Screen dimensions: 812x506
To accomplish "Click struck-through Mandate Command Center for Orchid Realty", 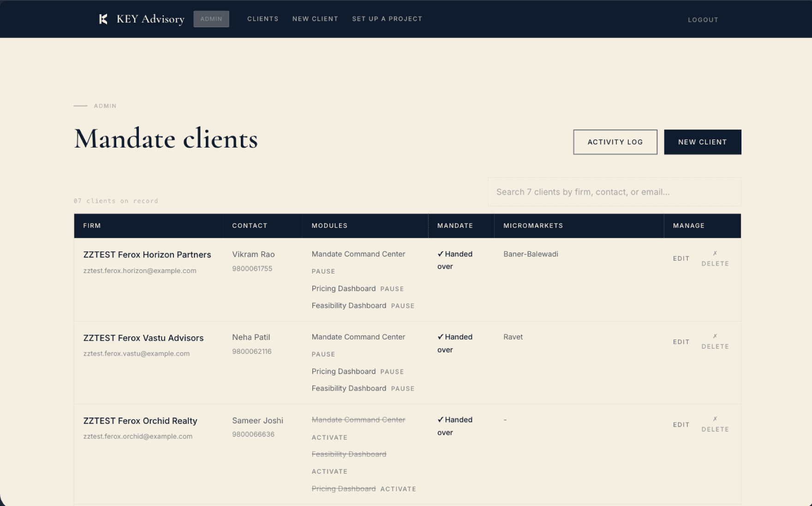I will 358,420.
